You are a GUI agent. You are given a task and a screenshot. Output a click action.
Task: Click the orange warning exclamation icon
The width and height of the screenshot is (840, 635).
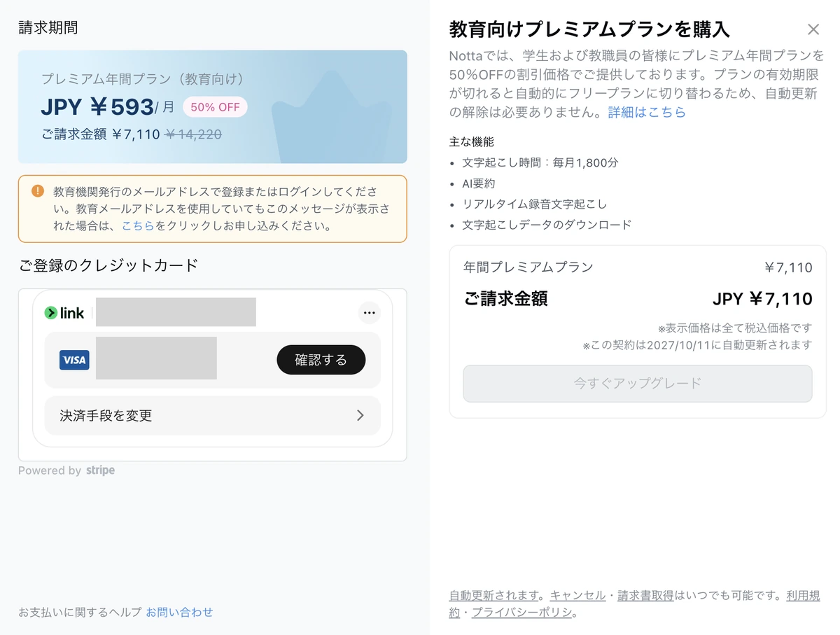coord(38,191)
